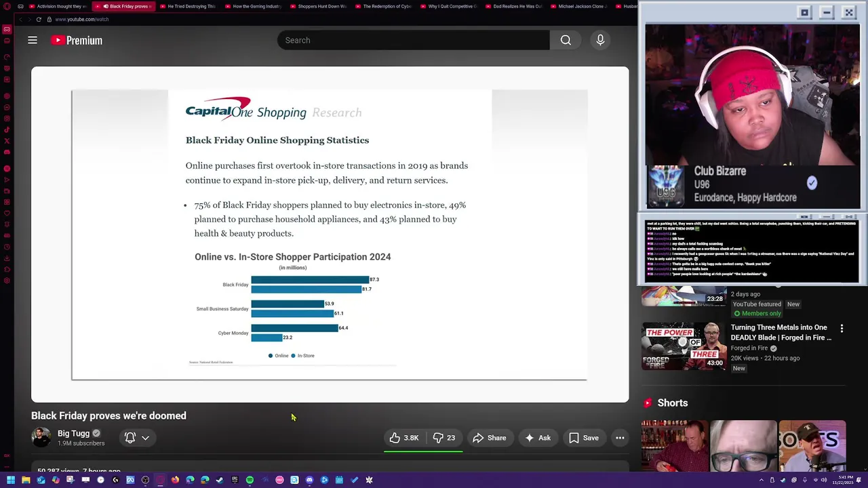This screenshot has width=868, height=488.
Task: Open the Big Tugg channel name
Action: (x=73, y=433)
